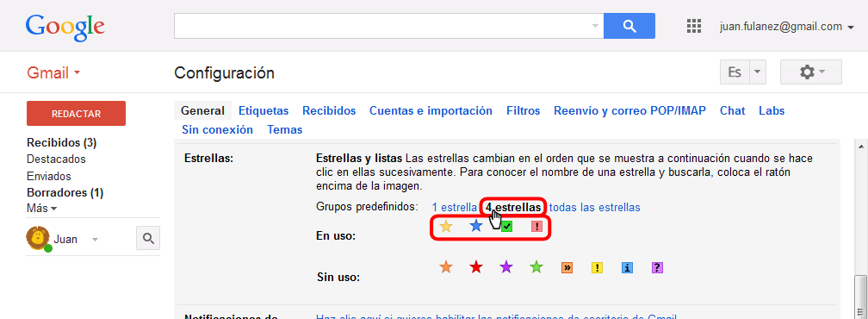Switch to the Etiquetas tab

tap(263, 110)
